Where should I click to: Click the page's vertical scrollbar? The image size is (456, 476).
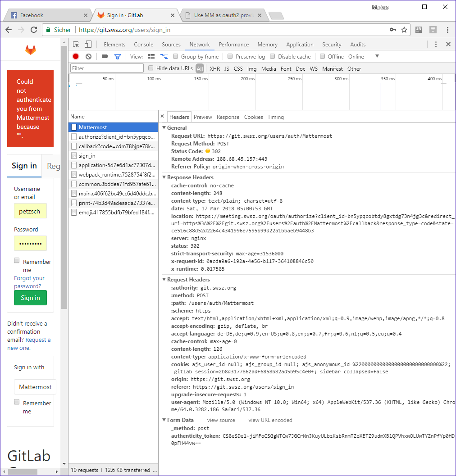point(64,177)
